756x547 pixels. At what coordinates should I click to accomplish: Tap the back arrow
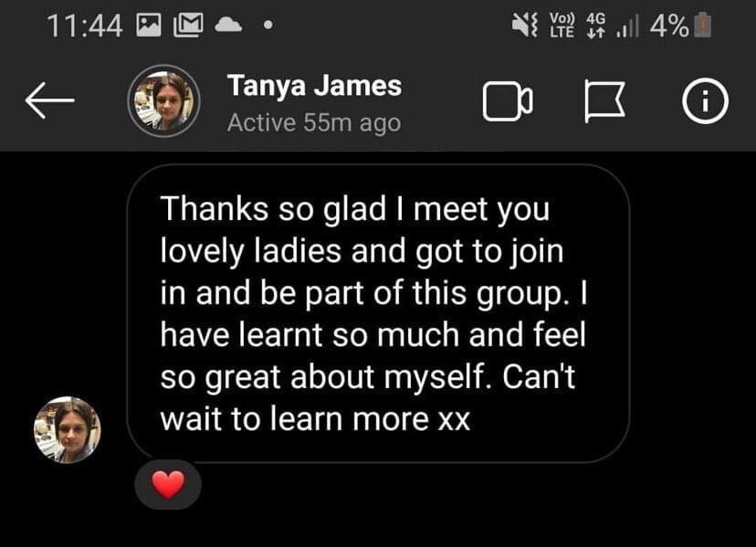(49, 100)
